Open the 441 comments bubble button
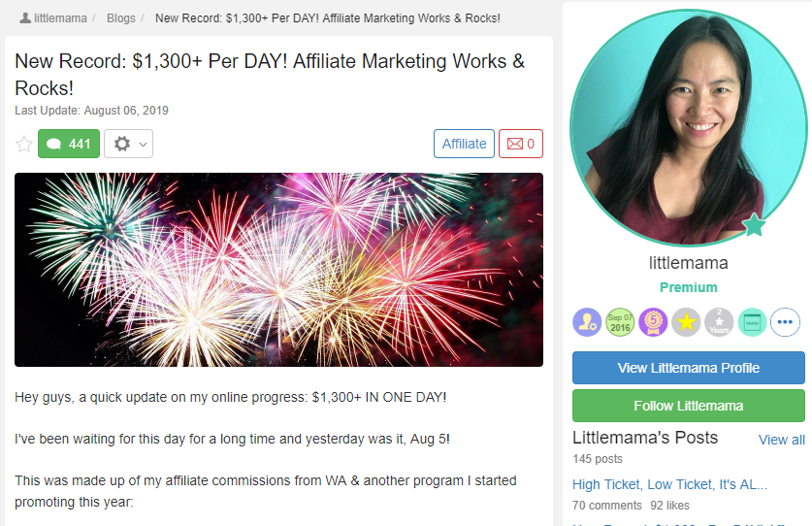The image size is (812, 526). (x=69, y=144)
